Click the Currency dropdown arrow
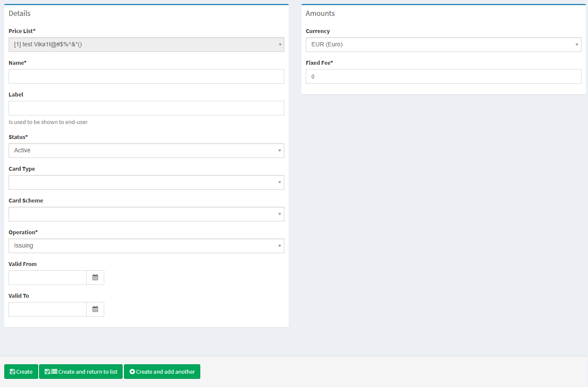588x387 pixels. tap(577, 45)
